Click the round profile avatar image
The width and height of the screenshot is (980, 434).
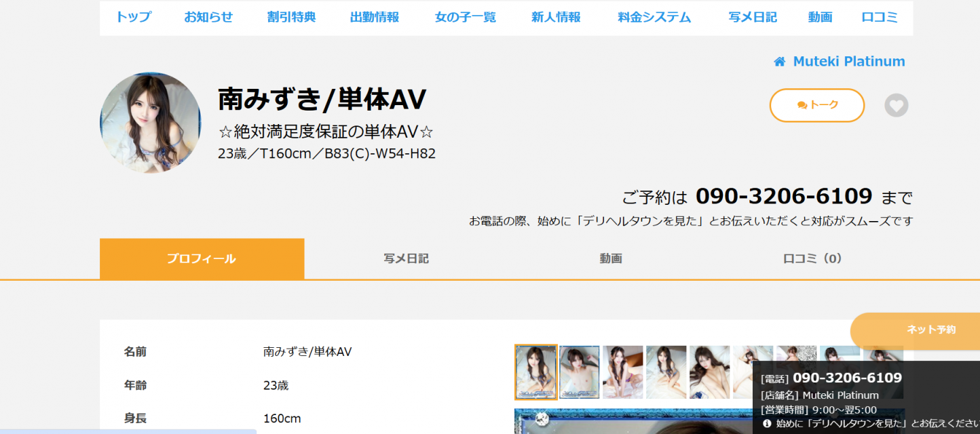click(151, 123)
